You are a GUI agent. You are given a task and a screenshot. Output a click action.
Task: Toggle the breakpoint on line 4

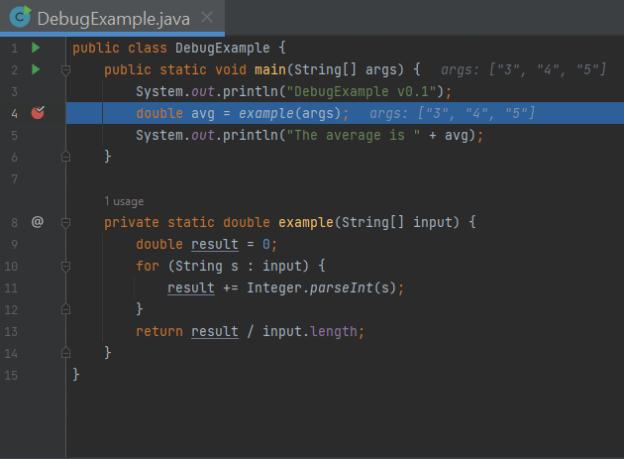click(38, 113)
